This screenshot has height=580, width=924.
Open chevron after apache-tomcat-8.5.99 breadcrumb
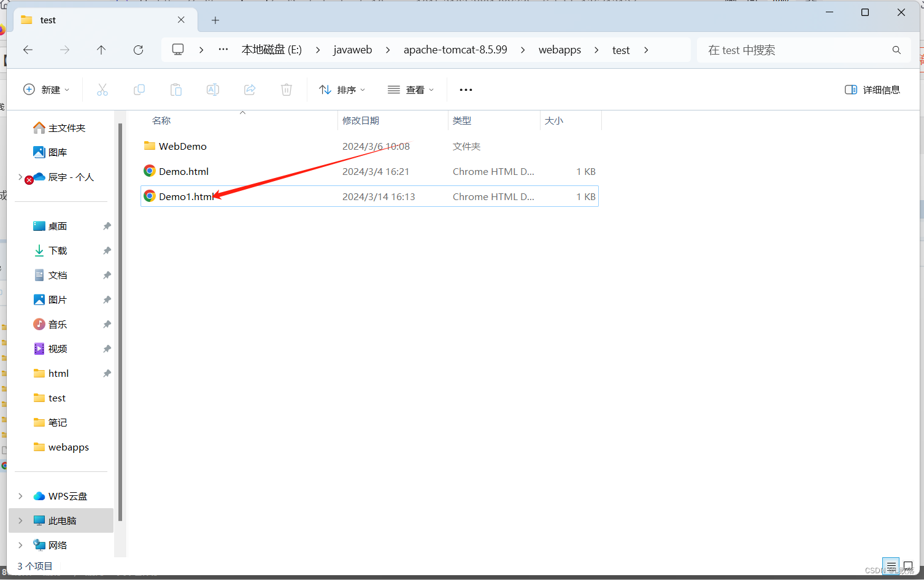coord(523,50)
